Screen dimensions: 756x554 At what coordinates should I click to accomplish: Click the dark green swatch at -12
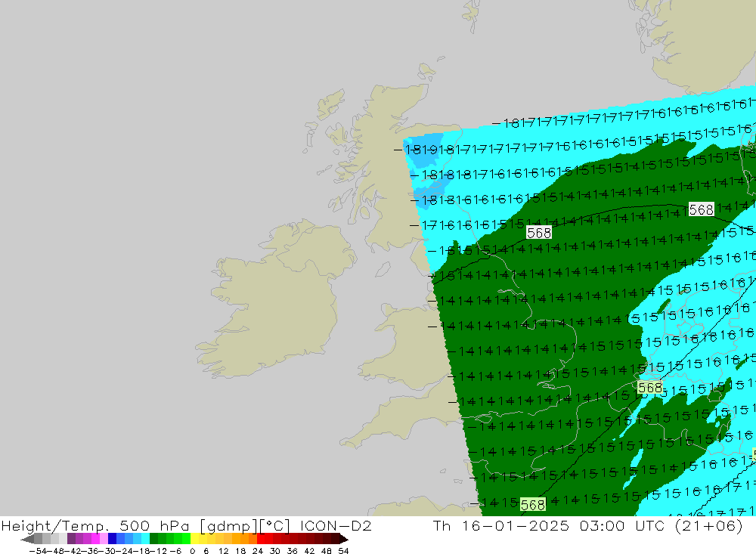pyautogui.click(x=153, y=539)
